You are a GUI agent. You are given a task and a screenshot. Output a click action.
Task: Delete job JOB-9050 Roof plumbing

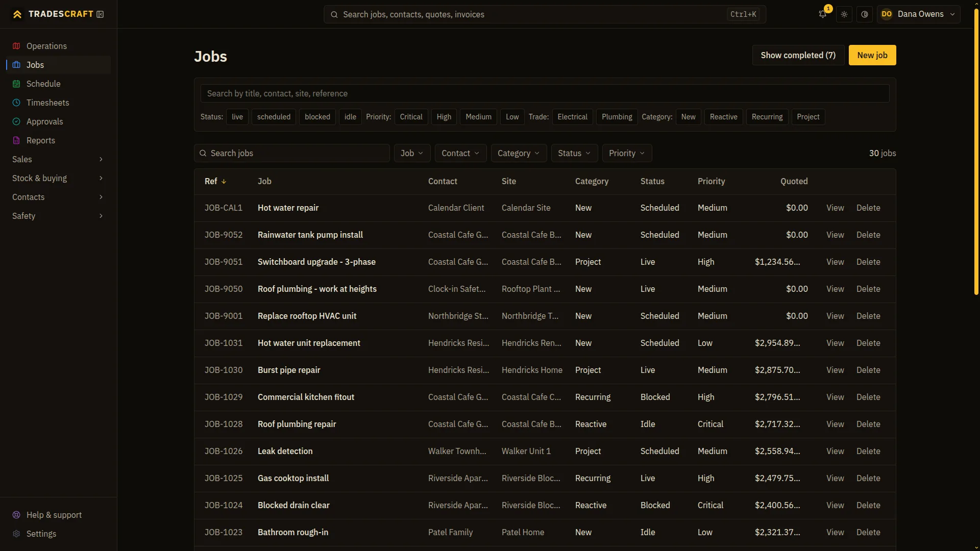pos(868,289)
